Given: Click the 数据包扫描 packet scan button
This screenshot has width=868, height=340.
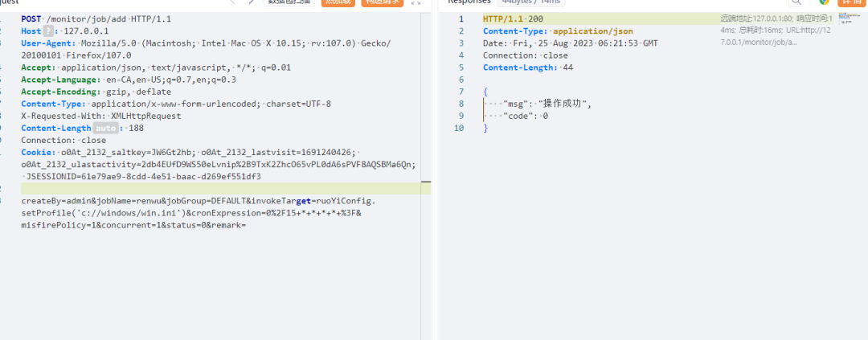Looking at the screenshot, I should coord(289,2).
